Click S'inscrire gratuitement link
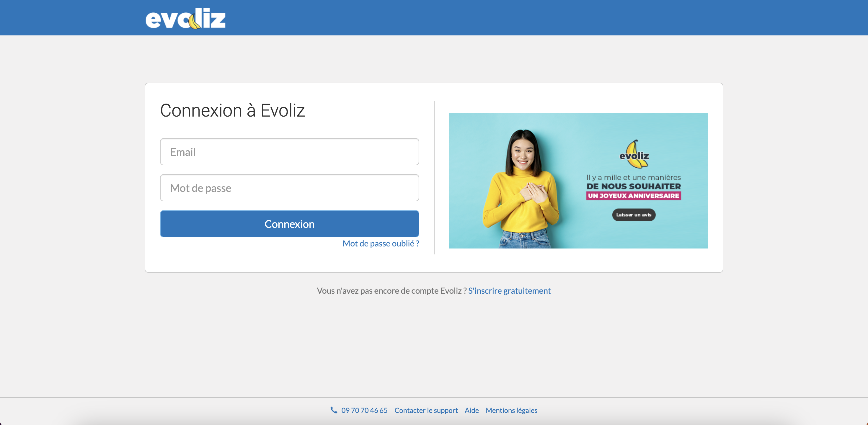868x425 pixels. pyautogui.click(x=509, y=291)
